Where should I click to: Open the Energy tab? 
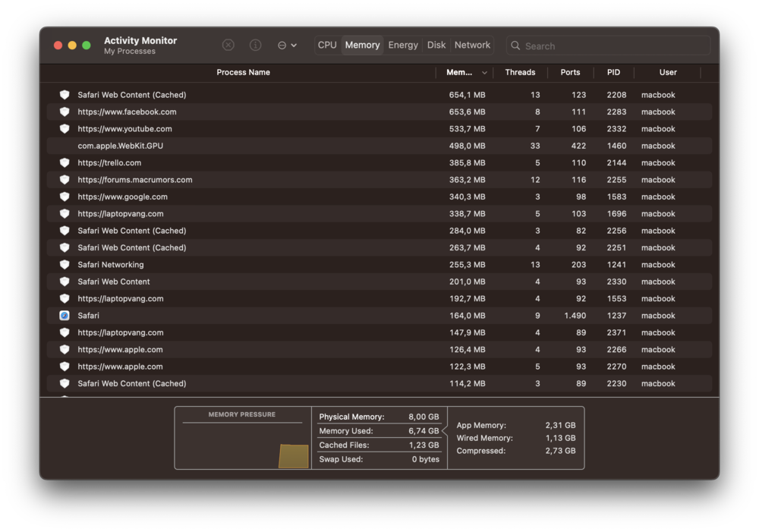click(x=403, y=45)
